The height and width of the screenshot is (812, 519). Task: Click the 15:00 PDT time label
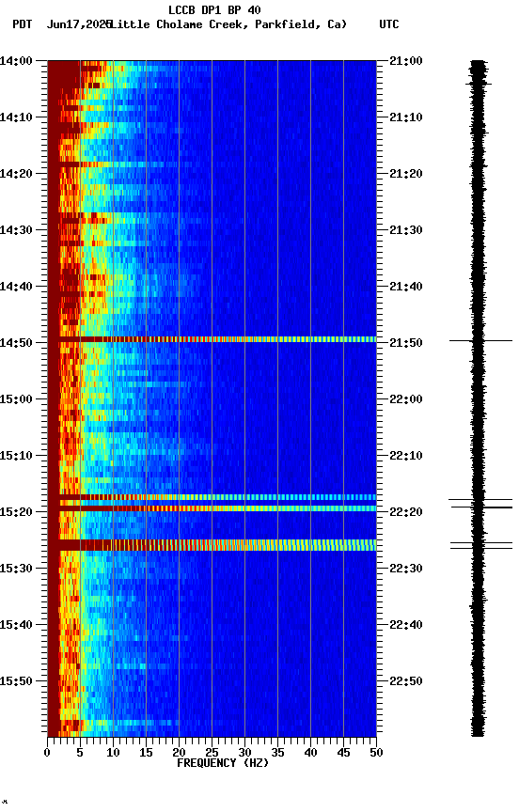(16, 399)
